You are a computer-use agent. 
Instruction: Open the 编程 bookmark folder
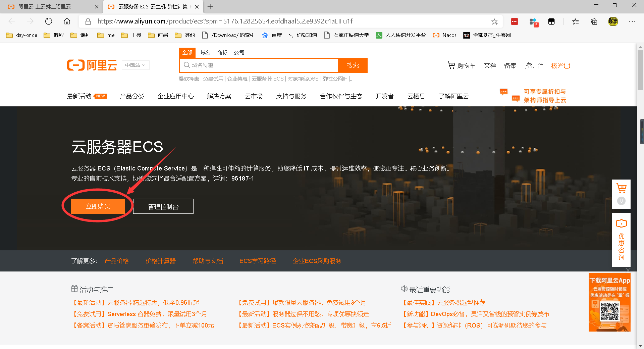coord(54,35)
